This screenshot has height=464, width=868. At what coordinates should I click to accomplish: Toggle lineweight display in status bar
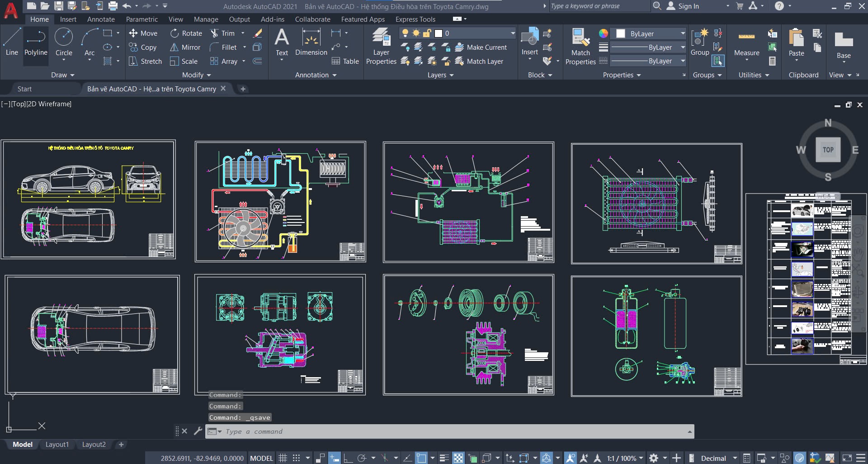click(x=444, y=458)
